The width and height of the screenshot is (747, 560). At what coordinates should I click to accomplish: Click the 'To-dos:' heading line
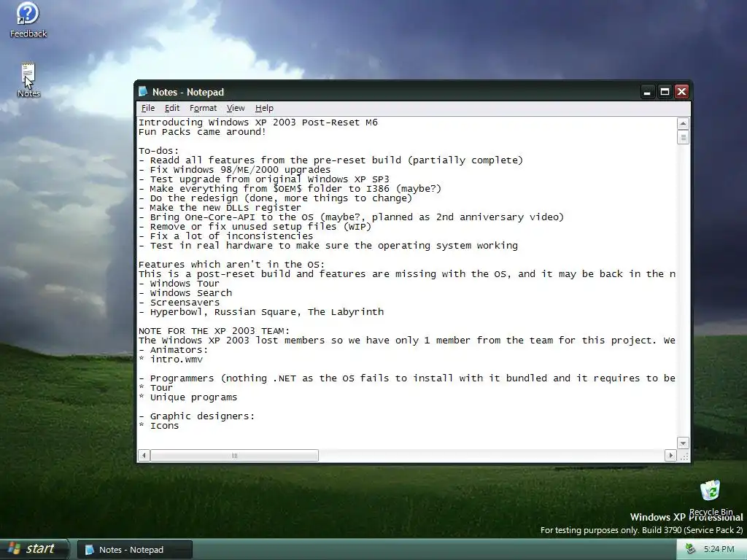(x=158, y=151)
